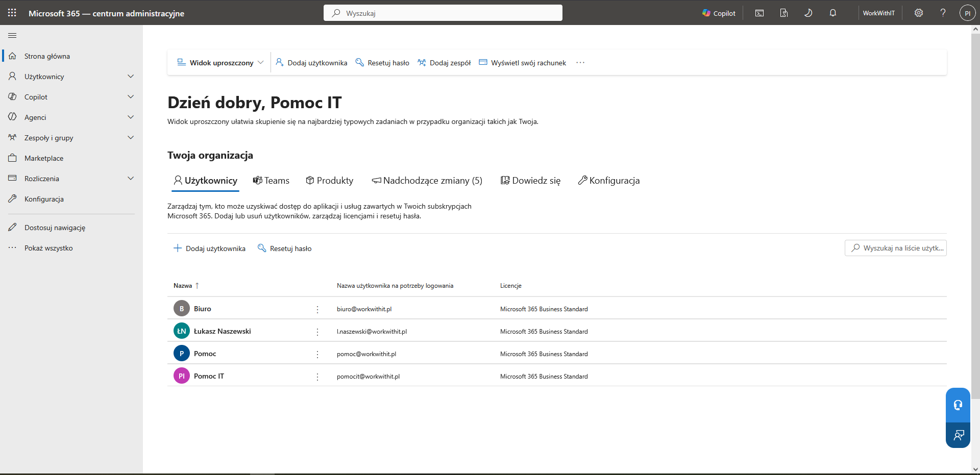Select the Użytkownicy tab

pyautogui.click(x=205, y=181)
